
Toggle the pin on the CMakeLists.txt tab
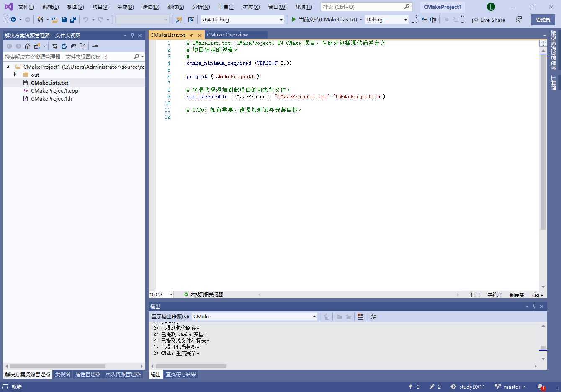click(x=192, y=35)
